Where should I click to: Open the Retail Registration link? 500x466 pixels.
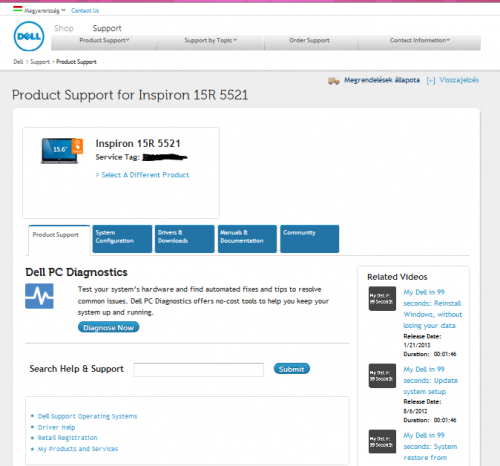point(67,438)
